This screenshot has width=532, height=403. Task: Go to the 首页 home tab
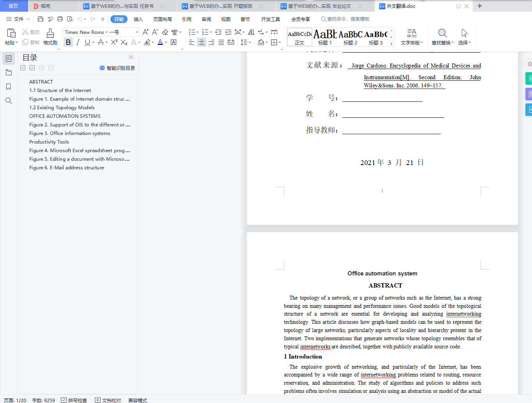tap(14, 6)
